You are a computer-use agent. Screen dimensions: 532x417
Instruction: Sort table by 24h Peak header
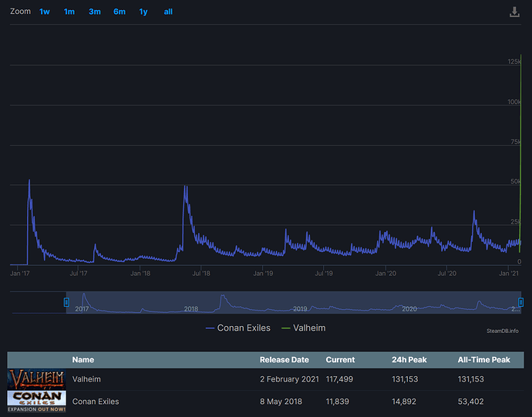click(x=409, y=360)
